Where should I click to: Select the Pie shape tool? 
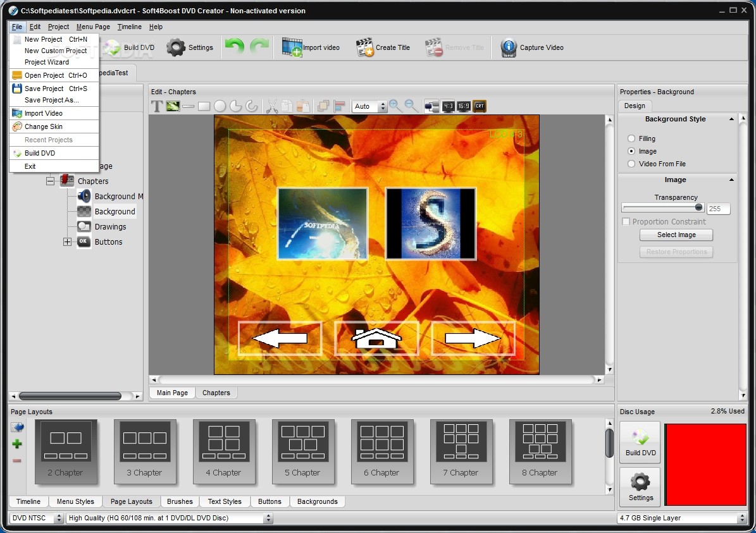coord(236,106)
